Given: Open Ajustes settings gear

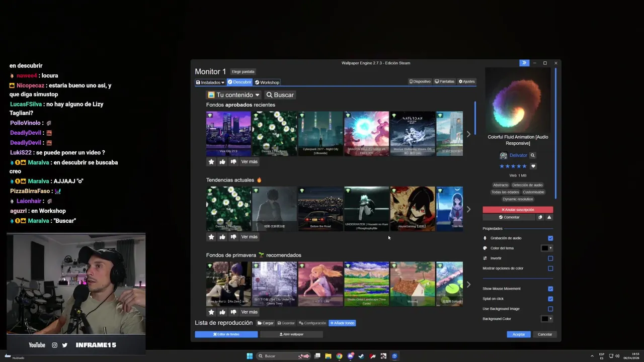Looking at the screenshot, I should (466, 81).
